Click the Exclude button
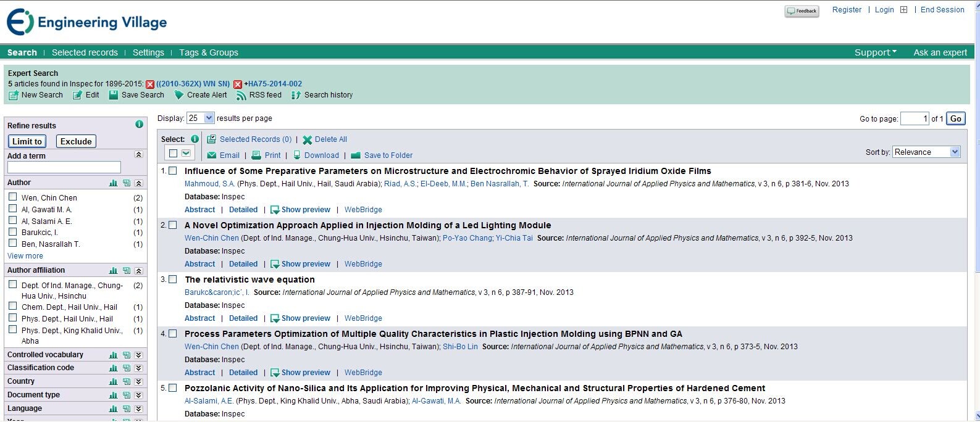Screen dimensions: 980x422 pyautogui.click(x=76, y=141)
